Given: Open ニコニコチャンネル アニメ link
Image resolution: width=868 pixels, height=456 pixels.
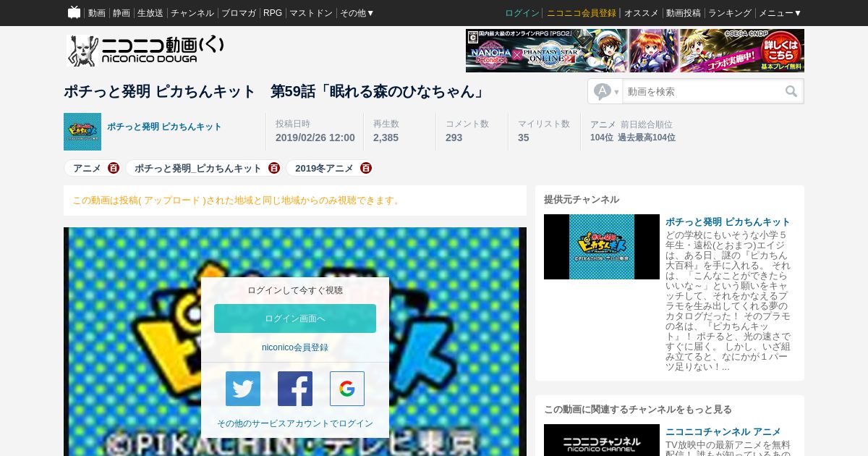Looking at the screenshot, I should click(723, 431).
